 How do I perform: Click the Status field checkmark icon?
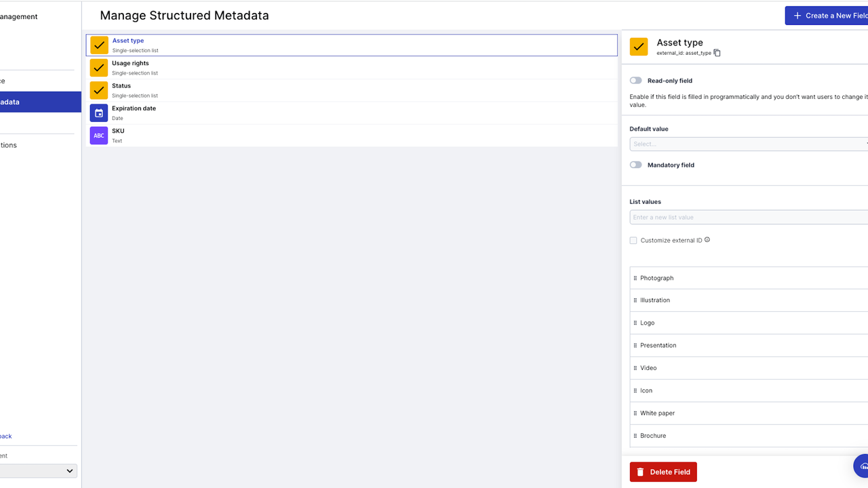point(99,90)
